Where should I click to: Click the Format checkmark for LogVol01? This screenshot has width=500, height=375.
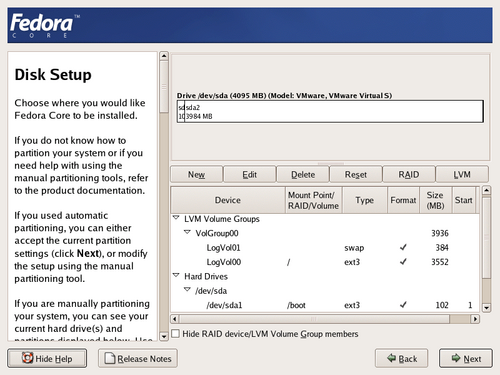click(403, 247)
